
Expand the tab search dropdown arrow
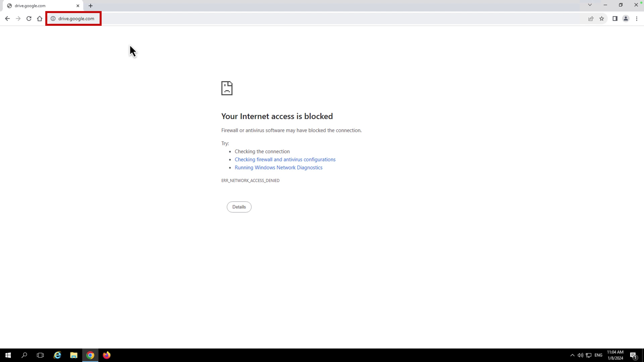[x=590, y=5]
